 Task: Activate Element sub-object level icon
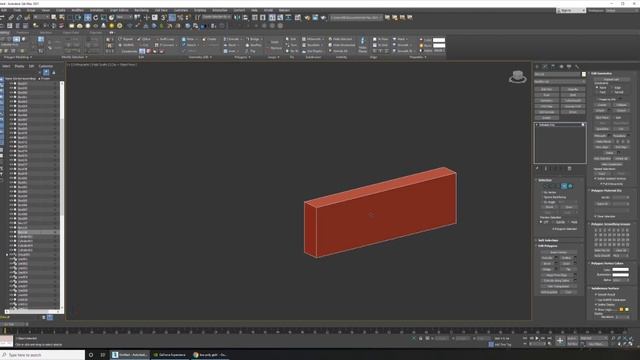point(570,186)
